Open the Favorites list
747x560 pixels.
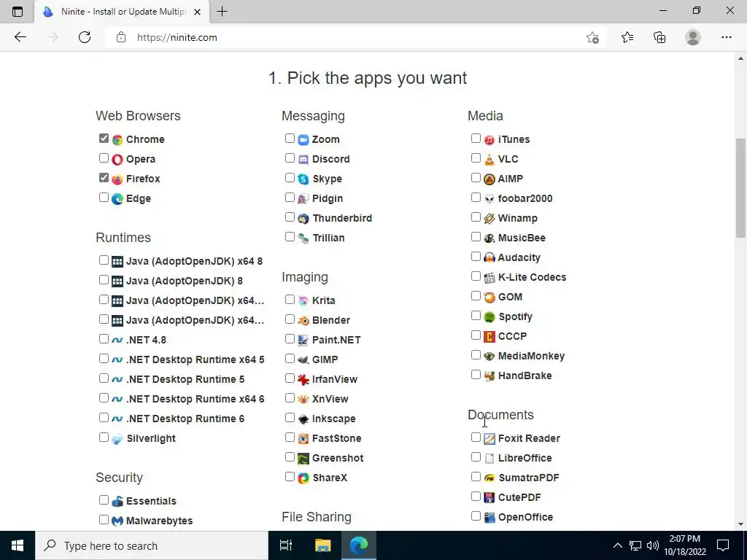[x=627, y=37]
